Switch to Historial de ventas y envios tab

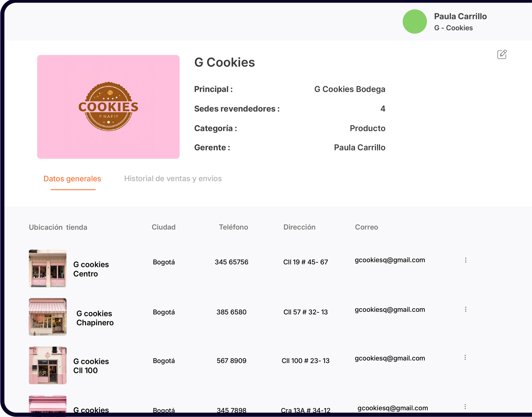[173, 178]
